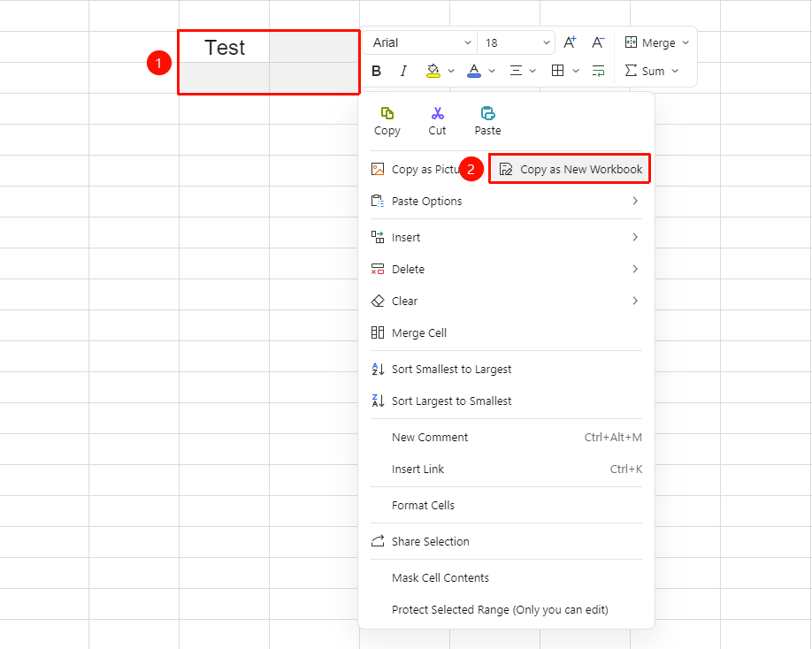Open the Insert submenu

[506, 237]
